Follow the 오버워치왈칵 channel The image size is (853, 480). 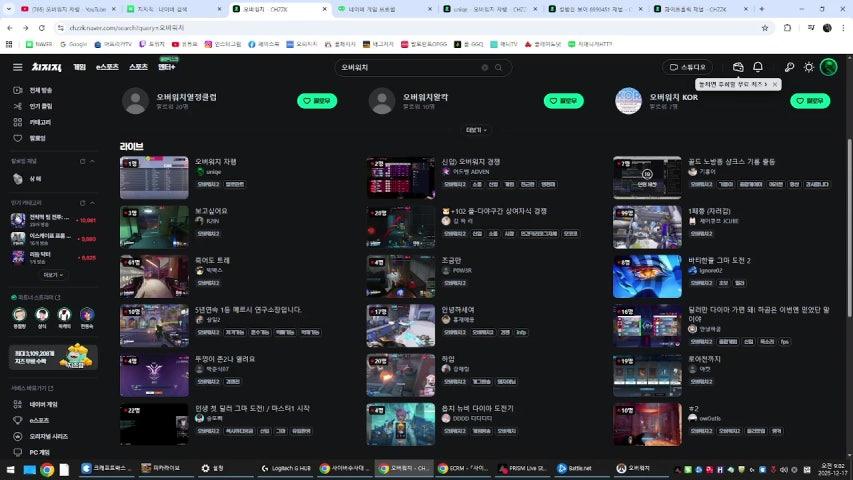[564, 101]
